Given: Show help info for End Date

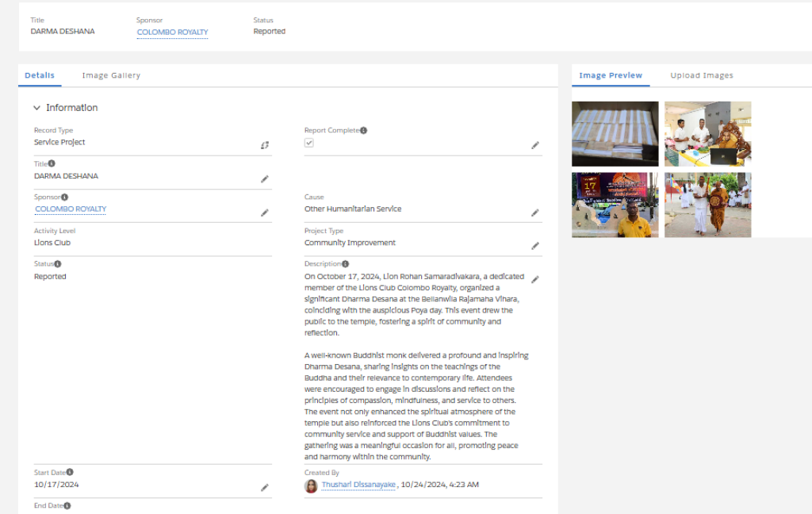Looking at the screenshot, I should point(67,506).
